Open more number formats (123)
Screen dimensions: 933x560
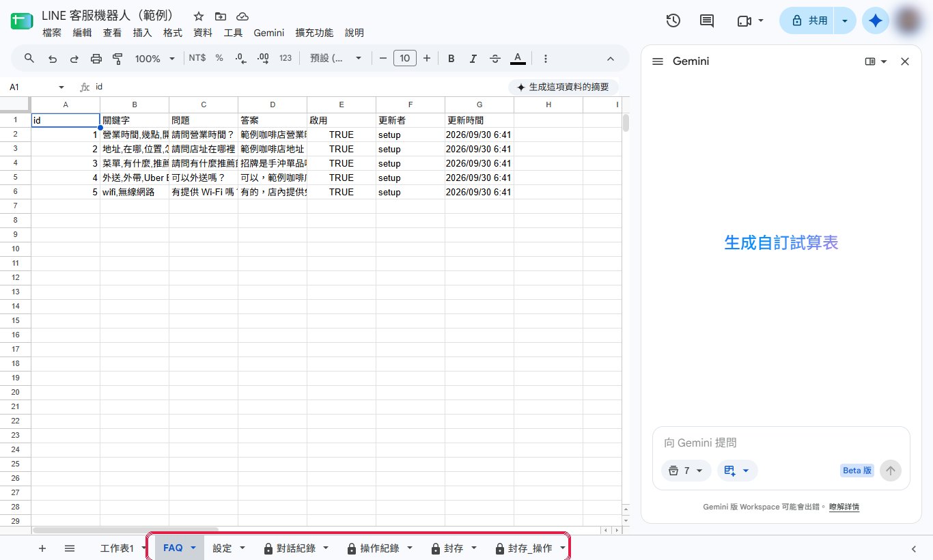(286, 58)
